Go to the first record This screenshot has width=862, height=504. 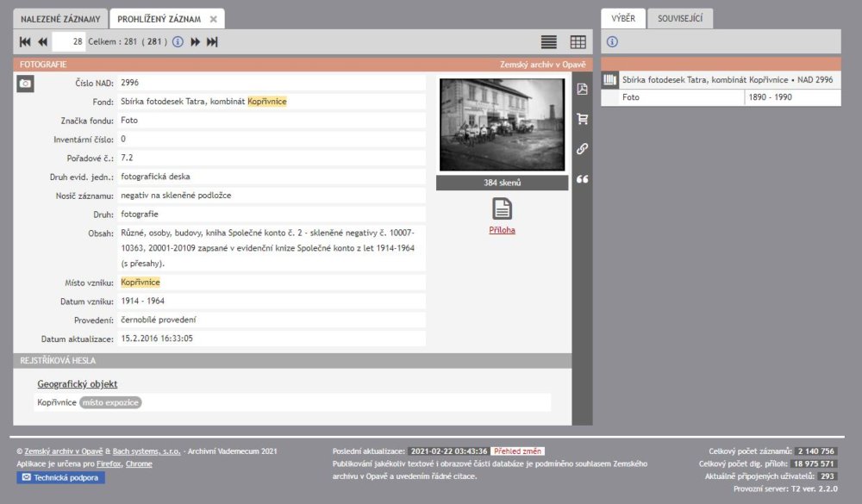click(25, 41)
